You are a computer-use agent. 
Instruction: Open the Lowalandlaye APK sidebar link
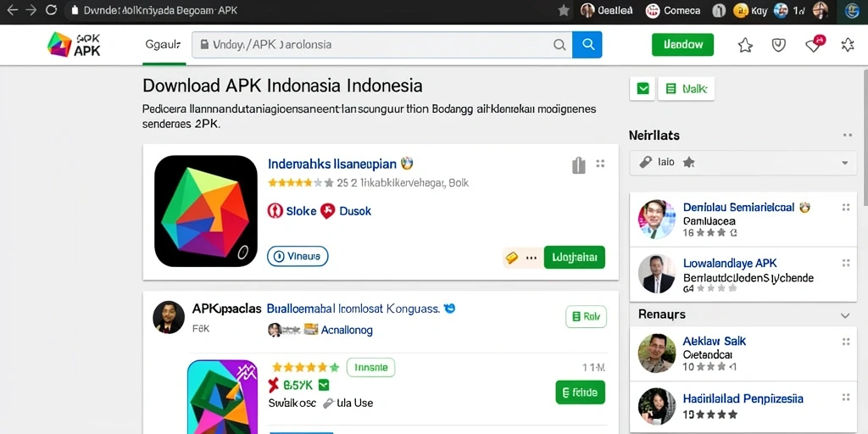point(730,263)
